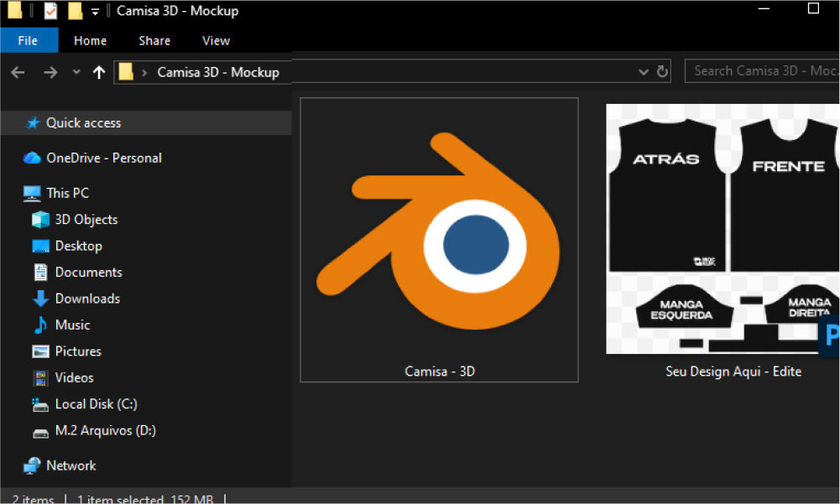Screen dimensions: 840x504
Task: Switch to the View ribbon tab
Action: [216, 40]
